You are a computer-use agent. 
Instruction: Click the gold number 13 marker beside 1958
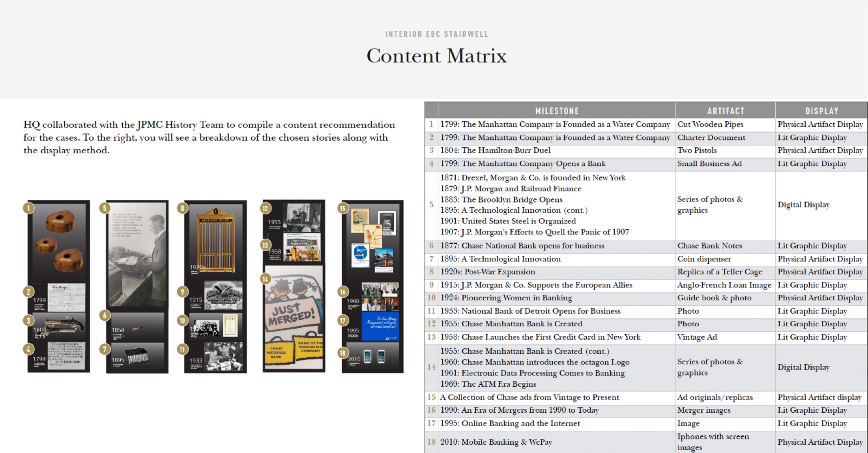[265, 245]
